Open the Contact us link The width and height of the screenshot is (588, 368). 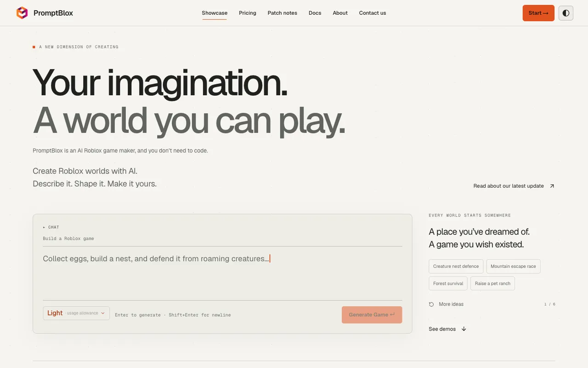[x=373, y=13]
